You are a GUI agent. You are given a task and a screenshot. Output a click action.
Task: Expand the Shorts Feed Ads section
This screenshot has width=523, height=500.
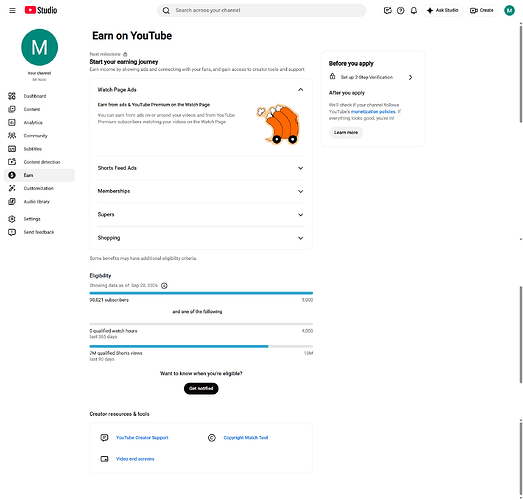(301, 168)
